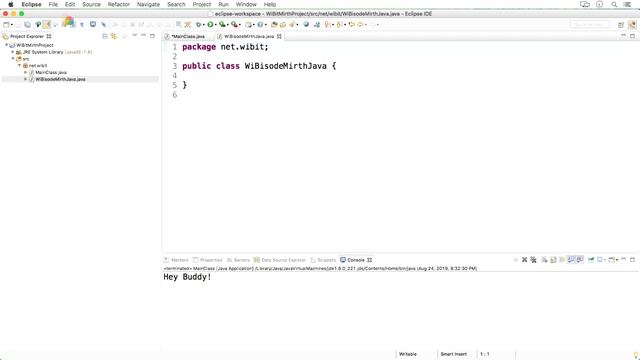Click Collapse All in Project Explorer
640x360 pixels.
click(105, 36)
